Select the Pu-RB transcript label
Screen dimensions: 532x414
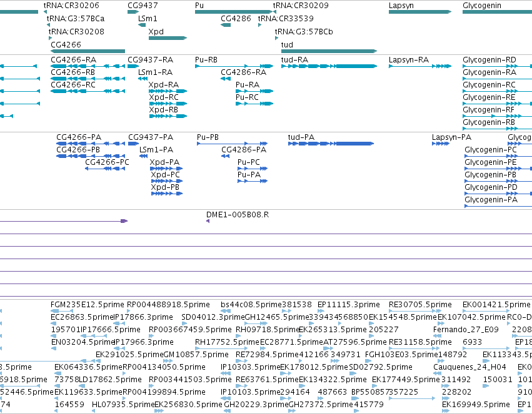point(206,59)
